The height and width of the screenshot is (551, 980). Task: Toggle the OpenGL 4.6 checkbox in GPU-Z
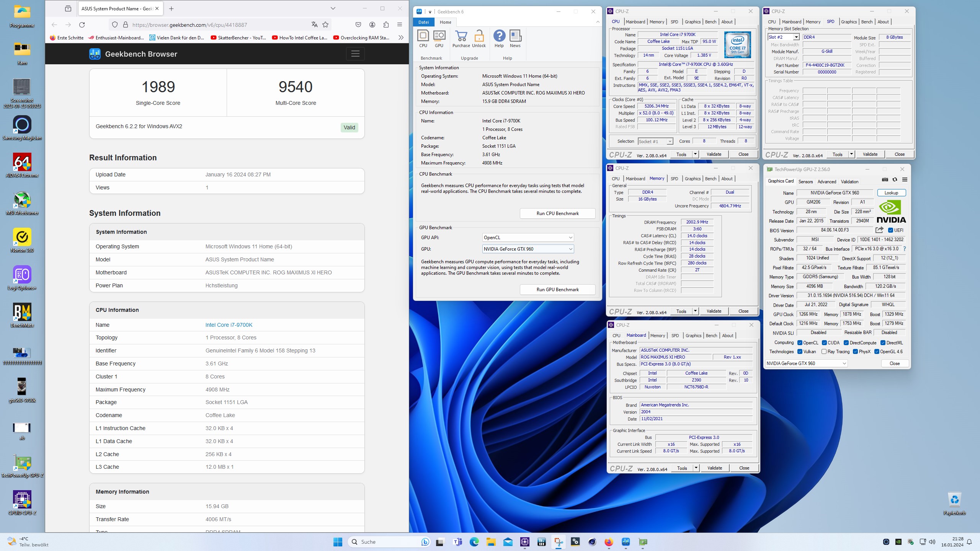point(877,352)
